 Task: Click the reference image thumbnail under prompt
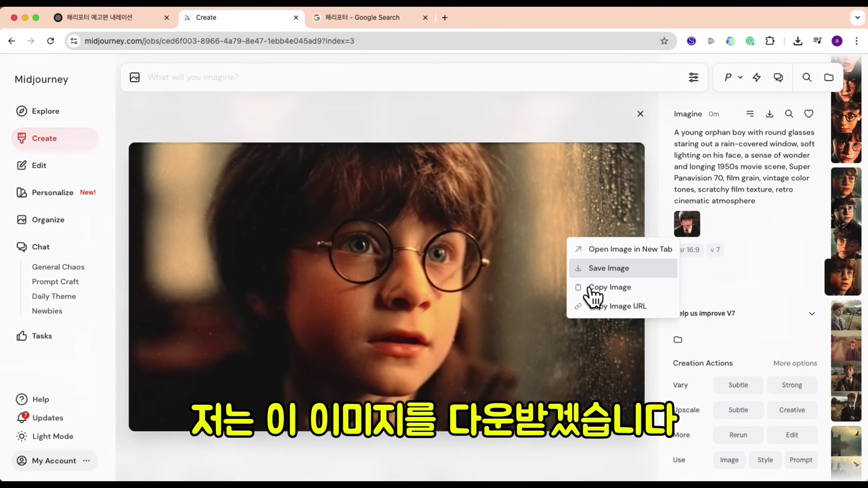coord(687,224)
